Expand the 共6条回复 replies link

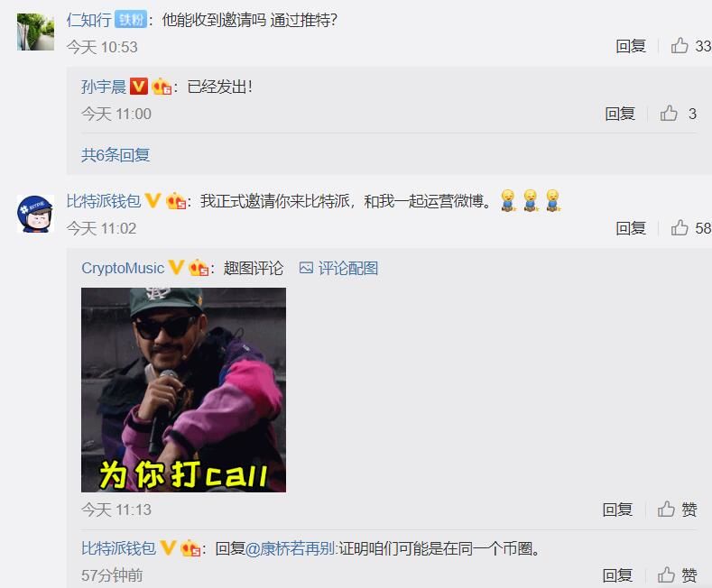[x=116, y=155]
